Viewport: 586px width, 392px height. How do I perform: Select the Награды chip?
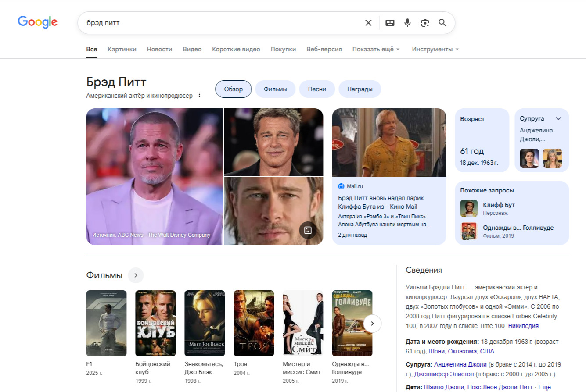[360, 89]
